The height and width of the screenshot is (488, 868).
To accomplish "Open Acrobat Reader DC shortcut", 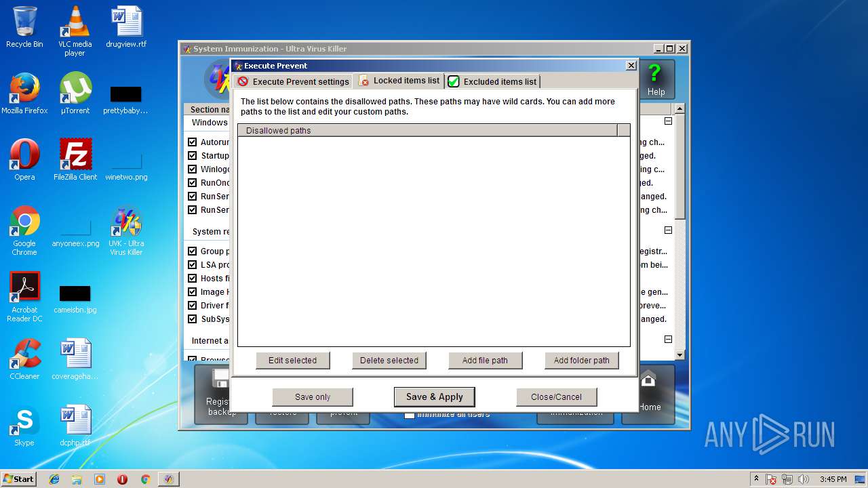I will pyautogui.click(x=24, y=297).
